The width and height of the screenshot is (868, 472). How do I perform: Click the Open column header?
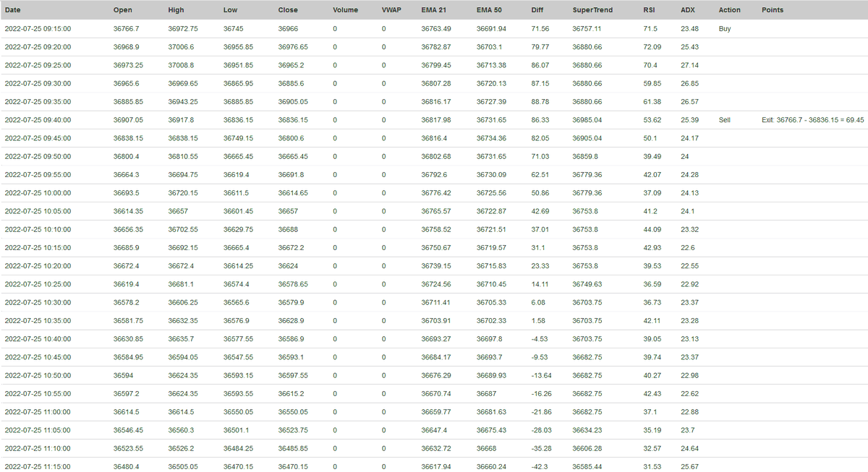click(x=123, y=10)
